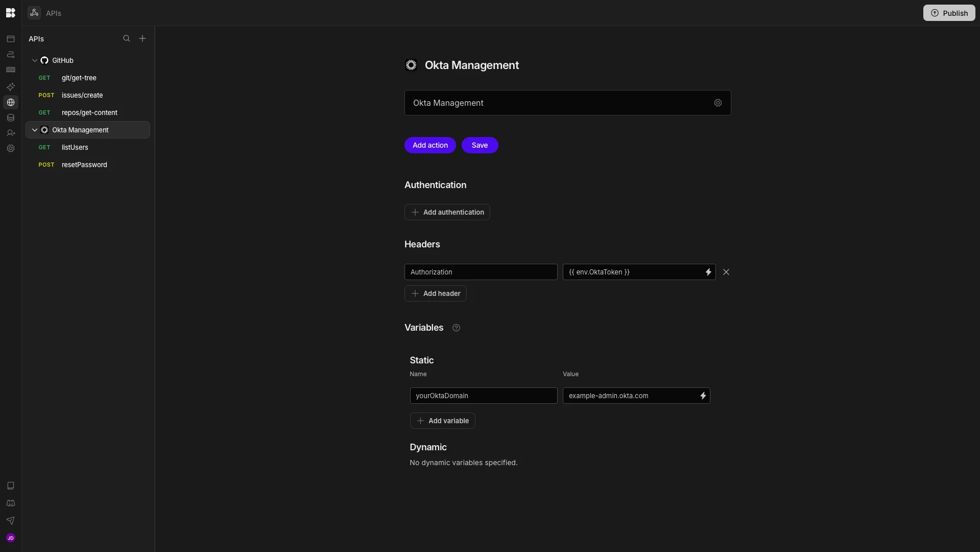Click the APIs breadcrumb label in top bar
980x552 pixels.
(x=54, y=13)
